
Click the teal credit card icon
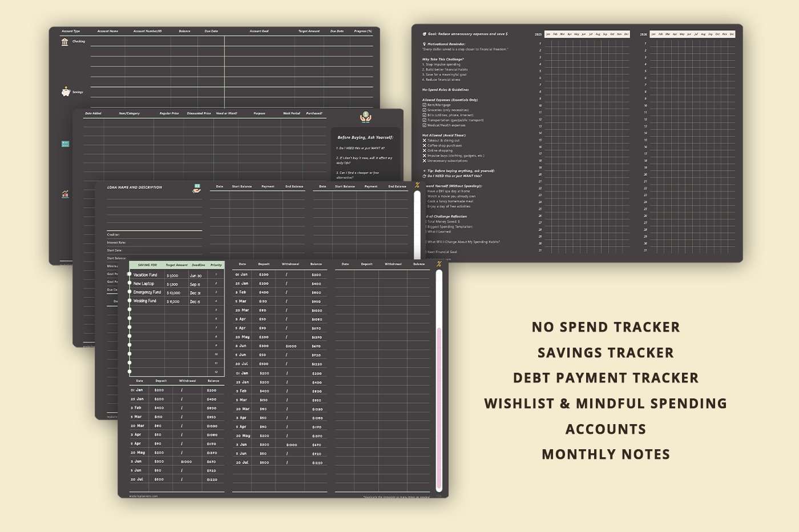(x=65, y=144)
